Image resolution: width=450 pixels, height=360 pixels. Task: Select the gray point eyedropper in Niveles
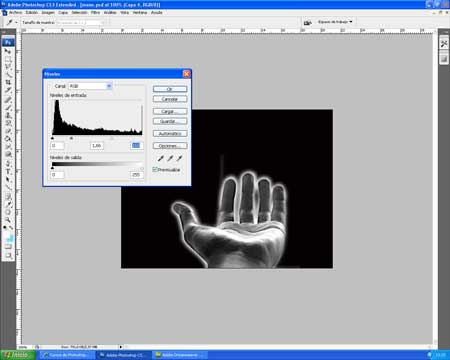[170, 158]
